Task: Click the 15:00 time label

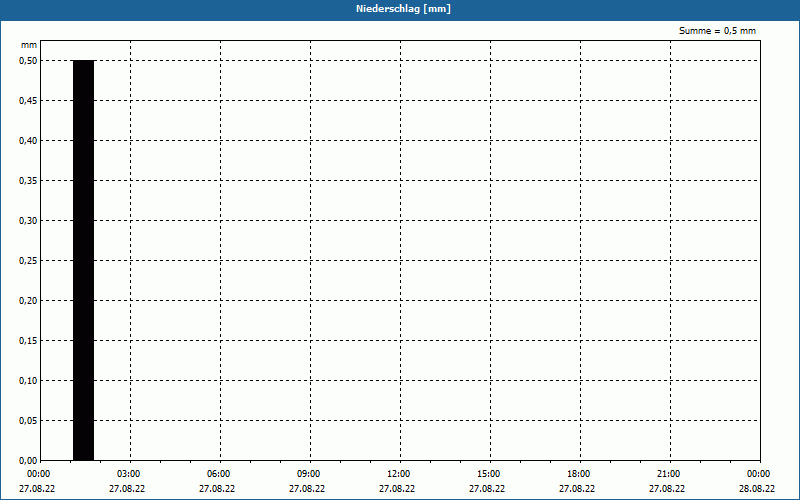Action: [489, 474]
